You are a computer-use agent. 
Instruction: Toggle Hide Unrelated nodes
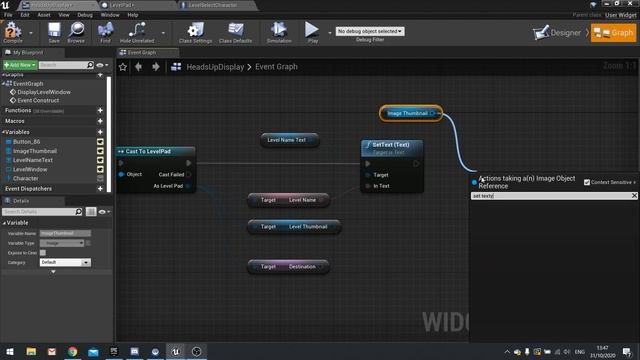(x=137, y=32)
